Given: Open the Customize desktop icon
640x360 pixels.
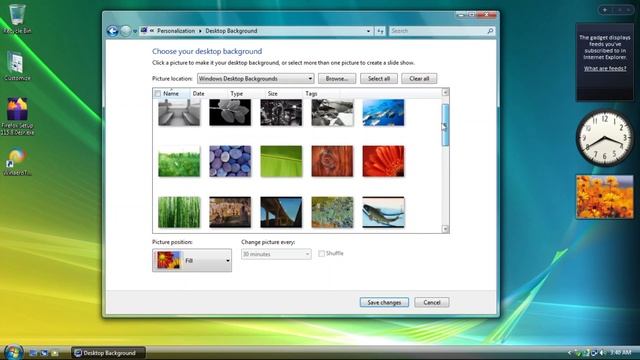Looking at the screenshot, I should click(x=17, y=67).
